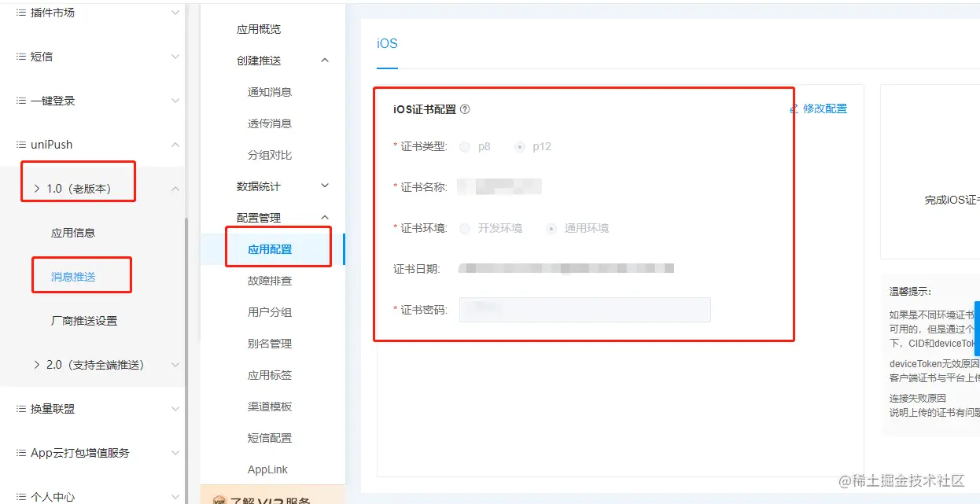Select the p12 certificate type radio button
980x504 pixels.
[521, 146]
